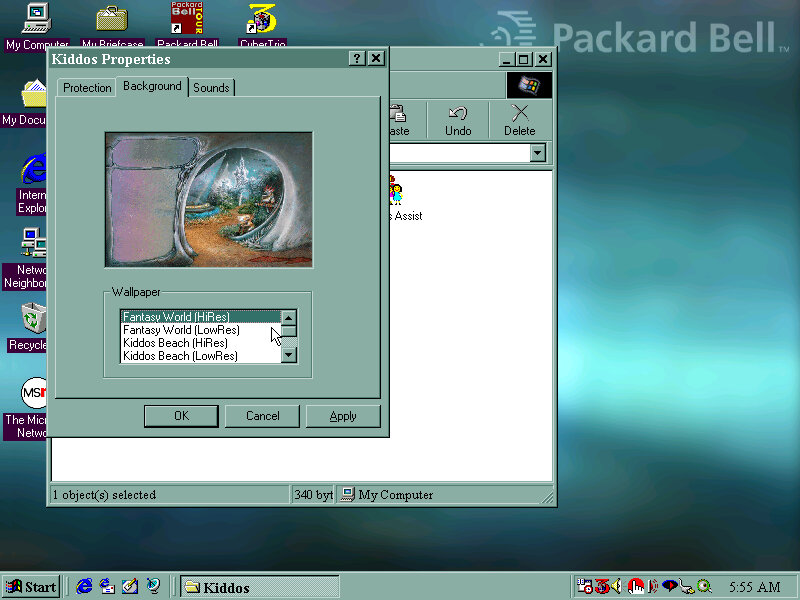Click the help question mark button
This screenshot has height=600, width=800.
pyautogui.click(x=357, y=59)
